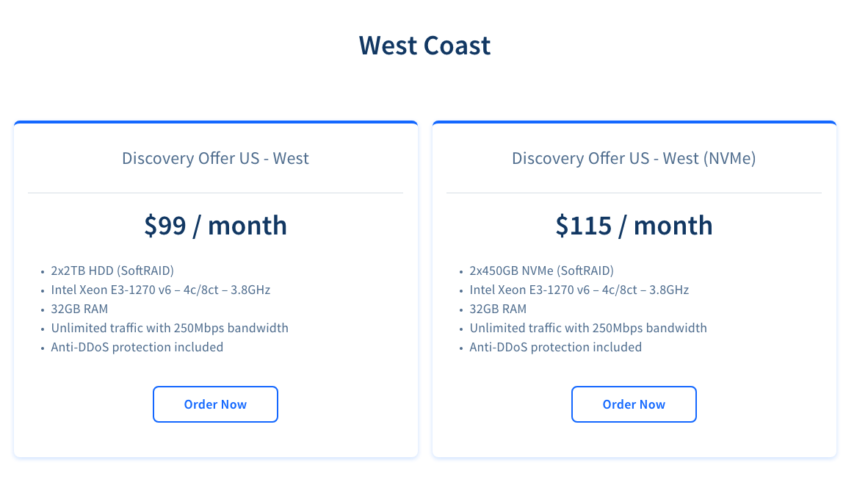The height and width of the screenshot is (480, 868).
Task: Select the Discovery Offer US - West (NVMe) title
Action: (x=634, y=158)
